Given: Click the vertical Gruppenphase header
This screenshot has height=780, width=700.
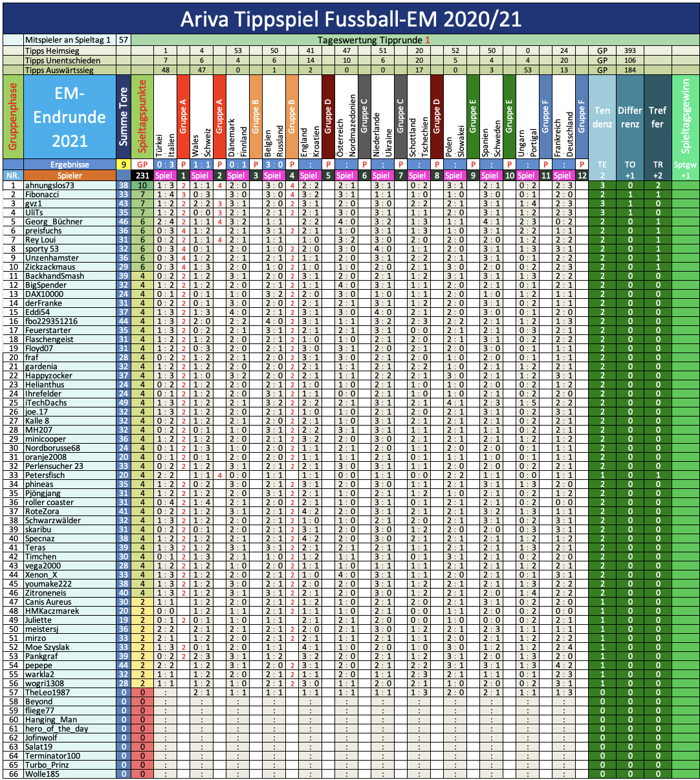Looking at the screenshot, I should coord(13,117).
